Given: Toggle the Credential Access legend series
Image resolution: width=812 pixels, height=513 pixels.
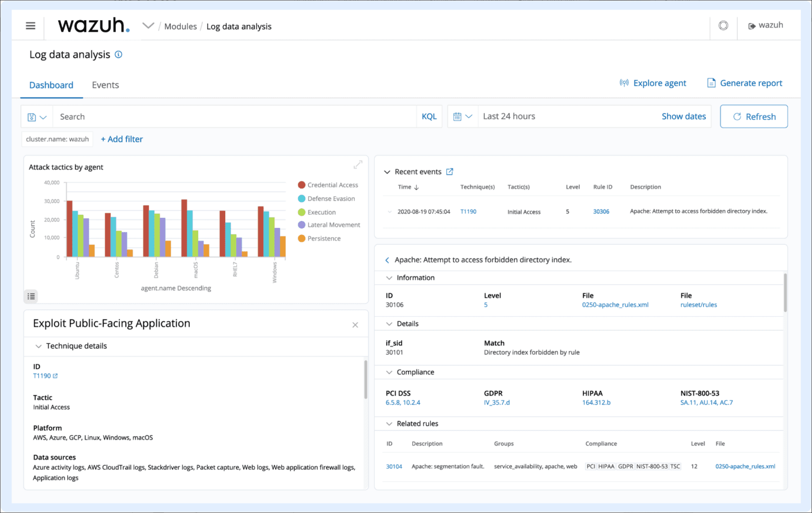Looking at the screenshot, I should [329, 185].
